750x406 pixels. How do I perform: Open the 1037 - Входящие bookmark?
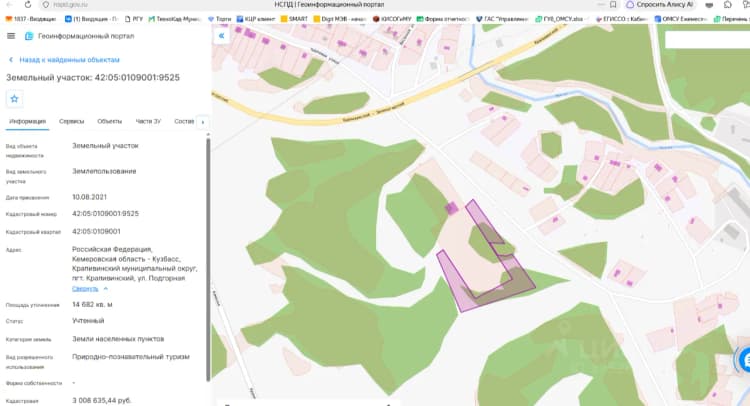31,19
